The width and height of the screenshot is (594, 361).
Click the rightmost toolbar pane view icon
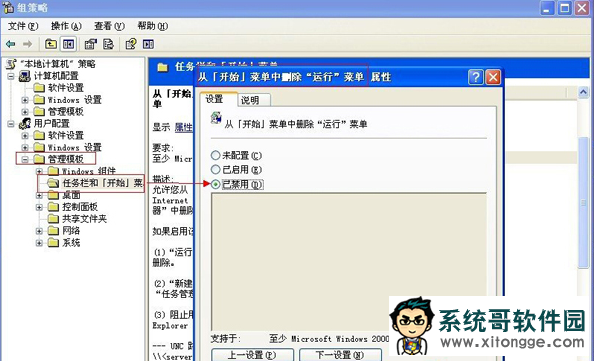tap(148, 44)
